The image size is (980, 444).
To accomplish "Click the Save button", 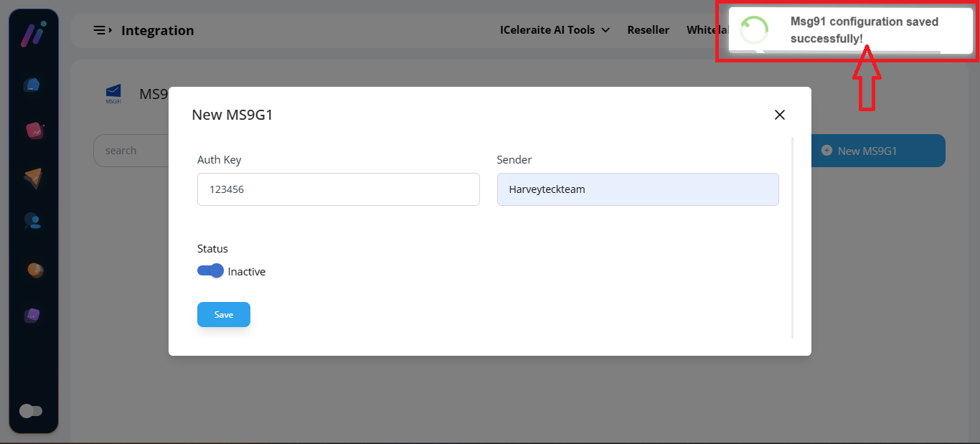I will click(224, 315).
